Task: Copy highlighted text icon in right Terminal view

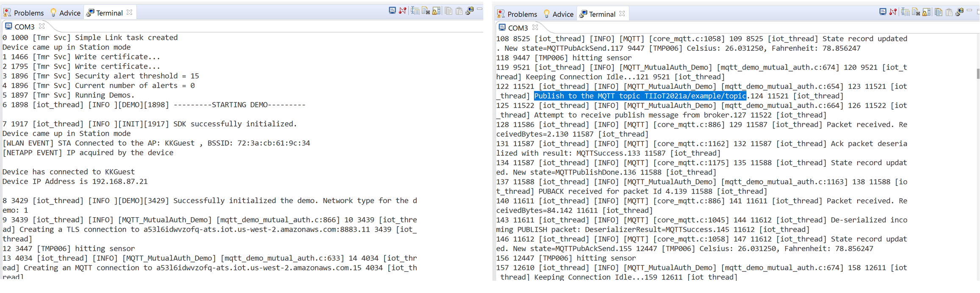Action: click(x=938, y=12)
